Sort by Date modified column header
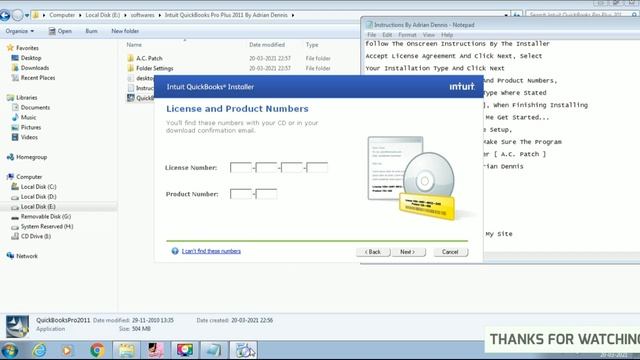This screenshot has width=640, height=360. [267, 44]
